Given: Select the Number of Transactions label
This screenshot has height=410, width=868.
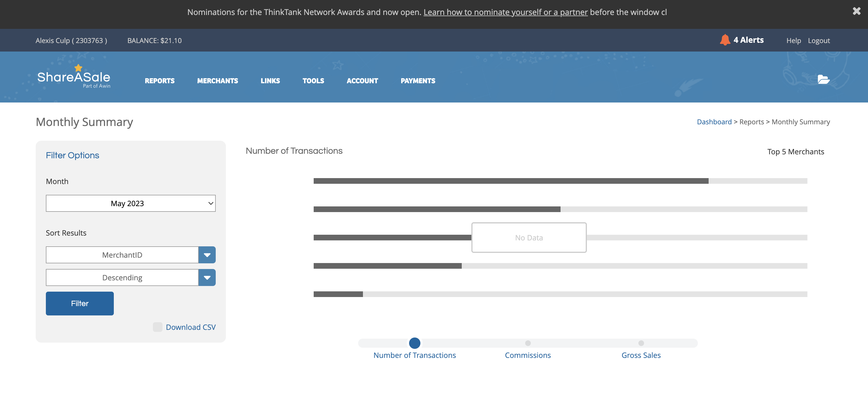Looking at the screenshot, I should pyautogui.click(x=414, y=355).
